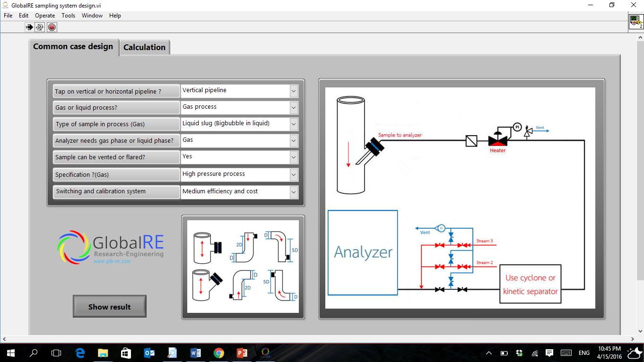Open Task View from the taskbar

pyautogui.click(x=56, y=353)
